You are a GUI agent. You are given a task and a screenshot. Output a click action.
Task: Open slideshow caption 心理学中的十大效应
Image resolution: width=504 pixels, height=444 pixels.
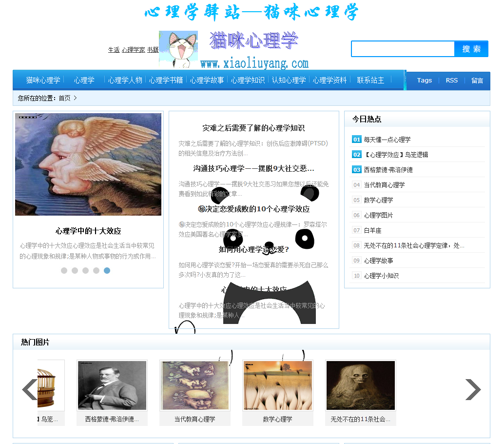[88, 231]
